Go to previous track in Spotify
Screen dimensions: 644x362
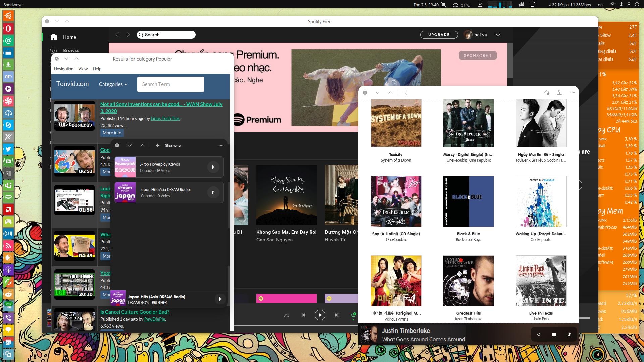303,315
